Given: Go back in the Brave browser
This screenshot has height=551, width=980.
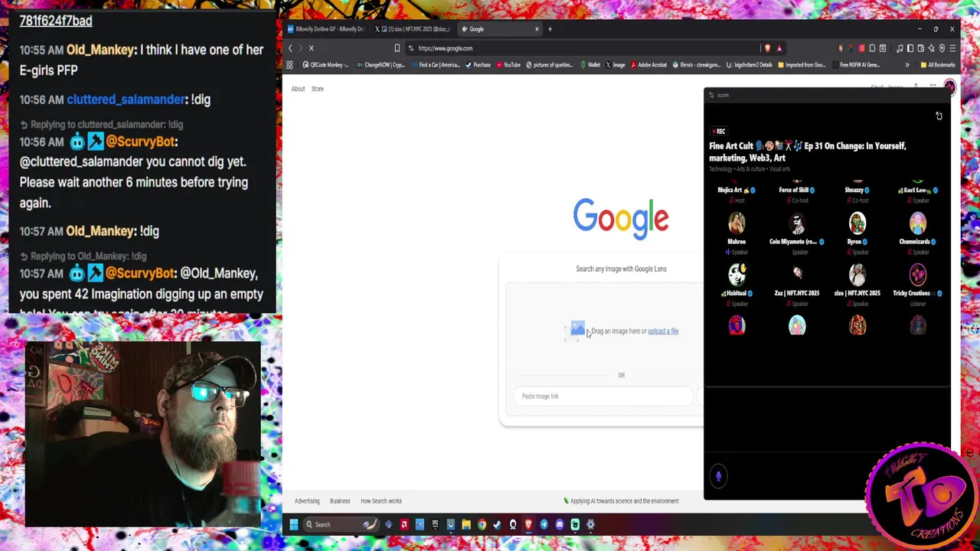Looking at the screenshot, I should (x=290, y=48).
